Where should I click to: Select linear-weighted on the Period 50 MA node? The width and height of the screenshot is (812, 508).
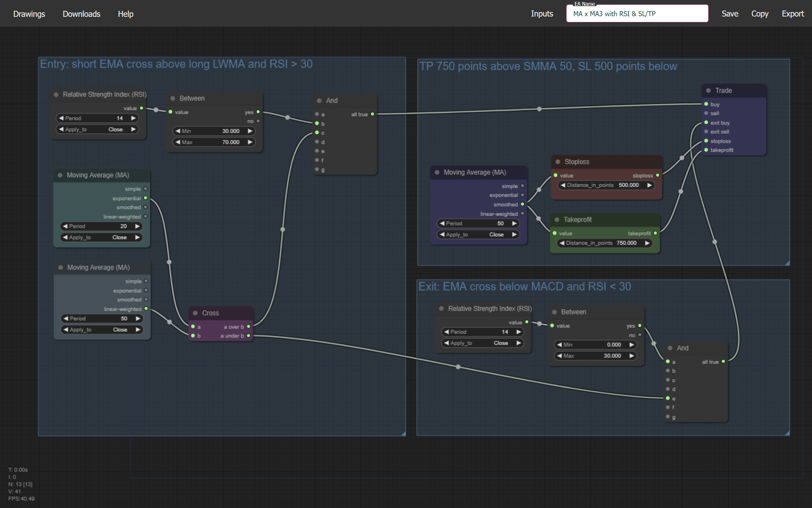tap(146, 308)
